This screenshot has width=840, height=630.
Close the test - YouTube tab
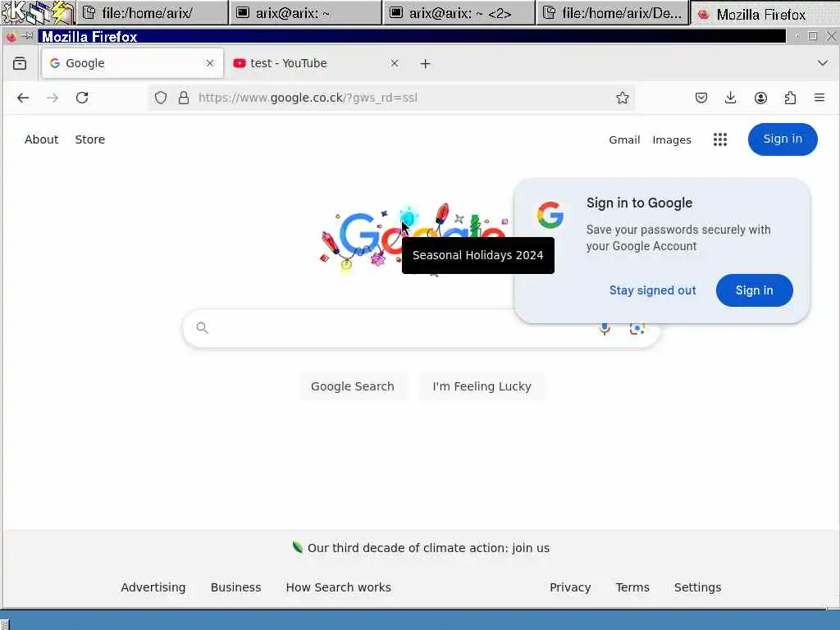pos(395,63)
